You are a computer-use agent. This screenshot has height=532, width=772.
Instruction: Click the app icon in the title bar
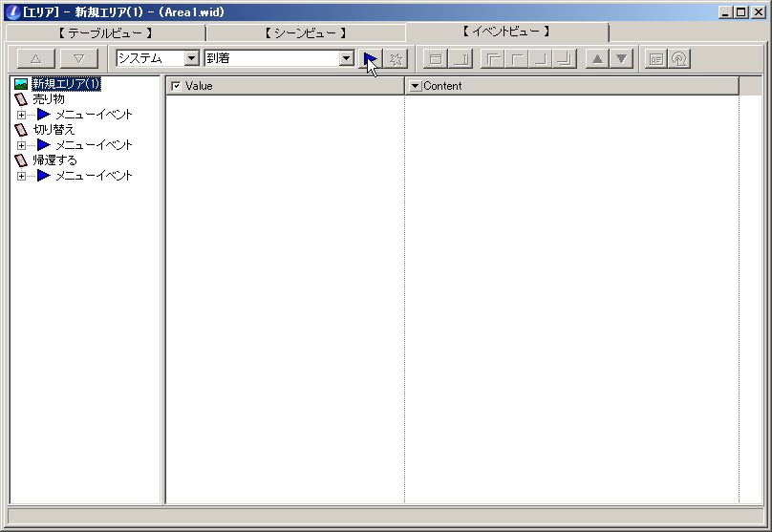[13, 12]
